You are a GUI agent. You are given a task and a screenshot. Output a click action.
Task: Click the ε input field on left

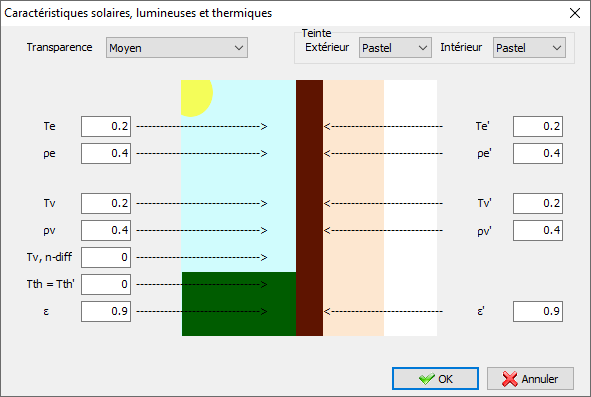pyautogui.click(x=106, y=311)
